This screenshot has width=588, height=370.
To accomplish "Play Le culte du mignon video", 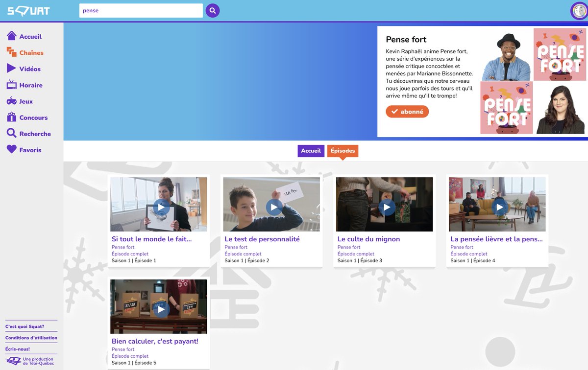I will click(x=387, y=207).
